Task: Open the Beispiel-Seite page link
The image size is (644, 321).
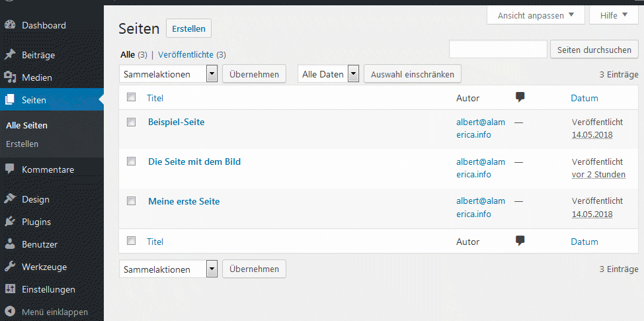Action: click(176, 122)
